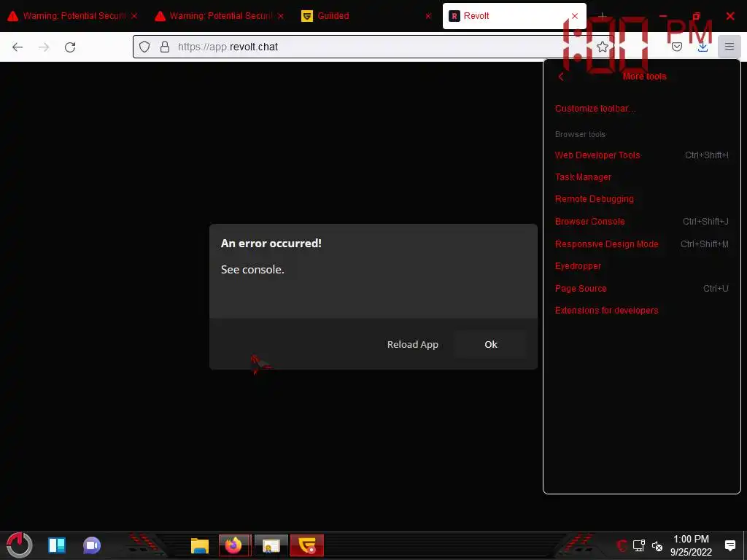
Task: Open the certificate app on taskbar
Action: (x=271, y=545)
